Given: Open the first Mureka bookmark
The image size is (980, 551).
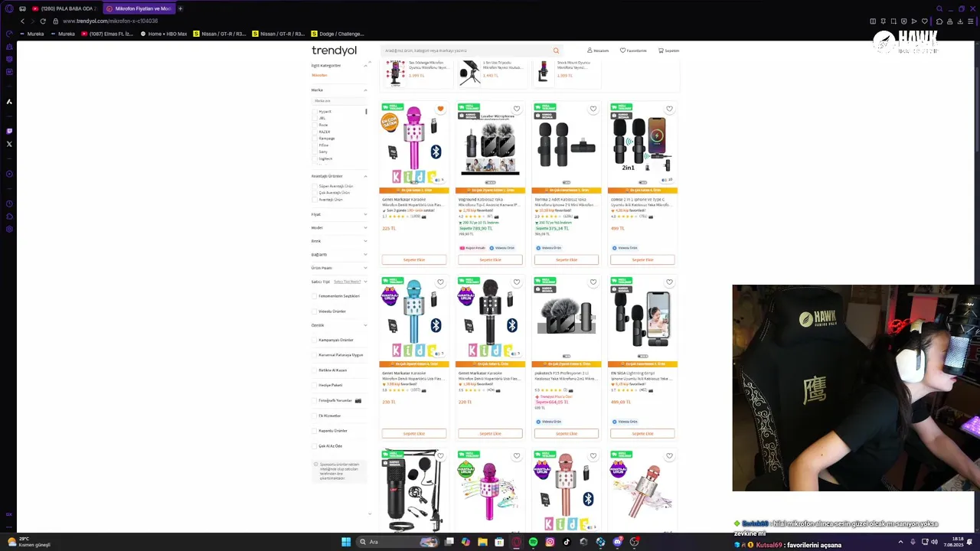Looking at the screenshot, I should [32, 34].
